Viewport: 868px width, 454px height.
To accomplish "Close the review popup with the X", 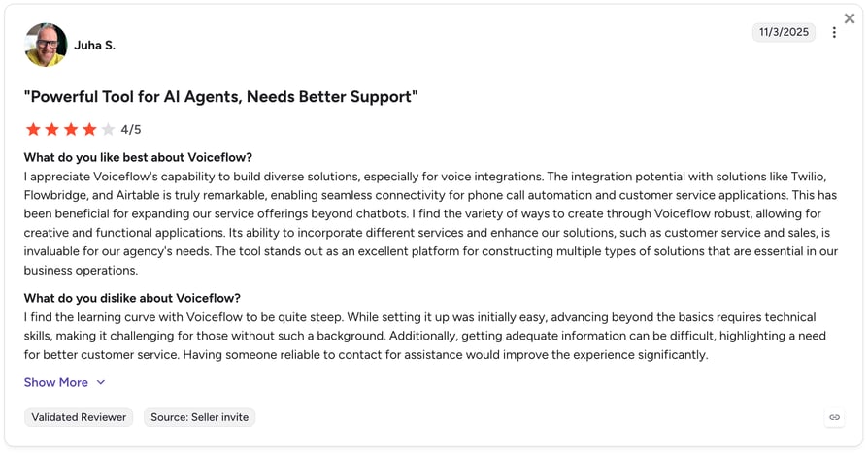I will tap(850, 18).
